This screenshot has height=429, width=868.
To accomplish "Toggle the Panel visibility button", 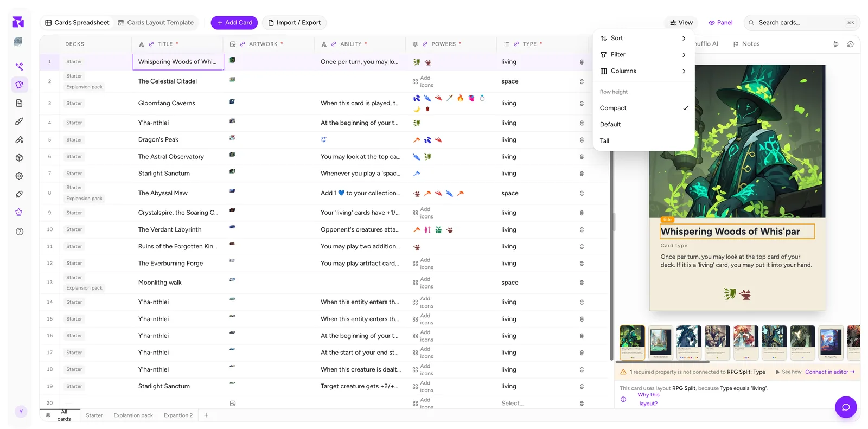I will (720, 23).
